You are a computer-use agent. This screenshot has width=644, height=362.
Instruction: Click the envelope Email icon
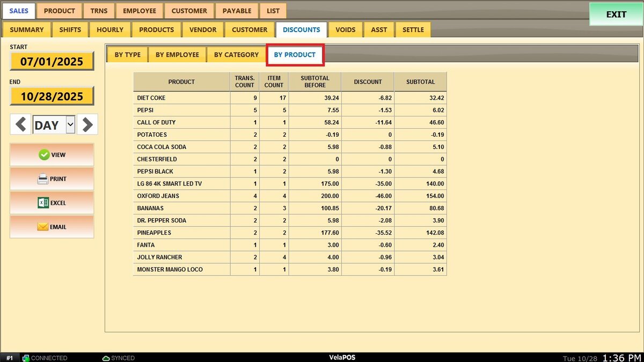tap(43, 227)
